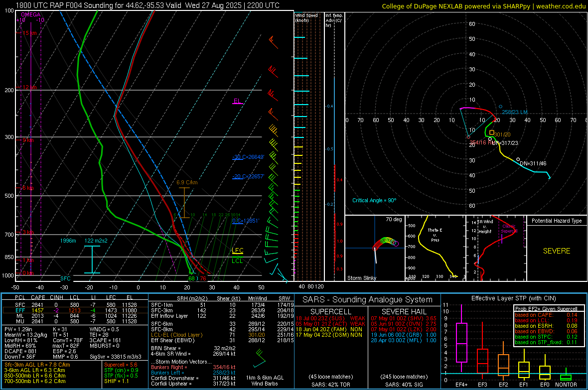Click the UP=317/23 Corfidi label
The width and height of the screenshot is (588, 390).
click(x=505, y=143)
